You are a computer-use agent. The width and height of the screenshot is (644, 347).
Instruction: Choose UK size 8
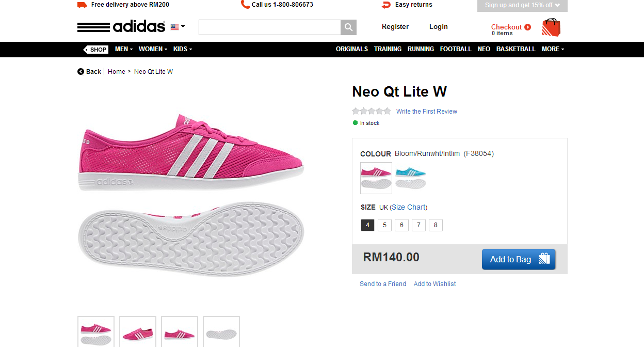pos(436,225)
